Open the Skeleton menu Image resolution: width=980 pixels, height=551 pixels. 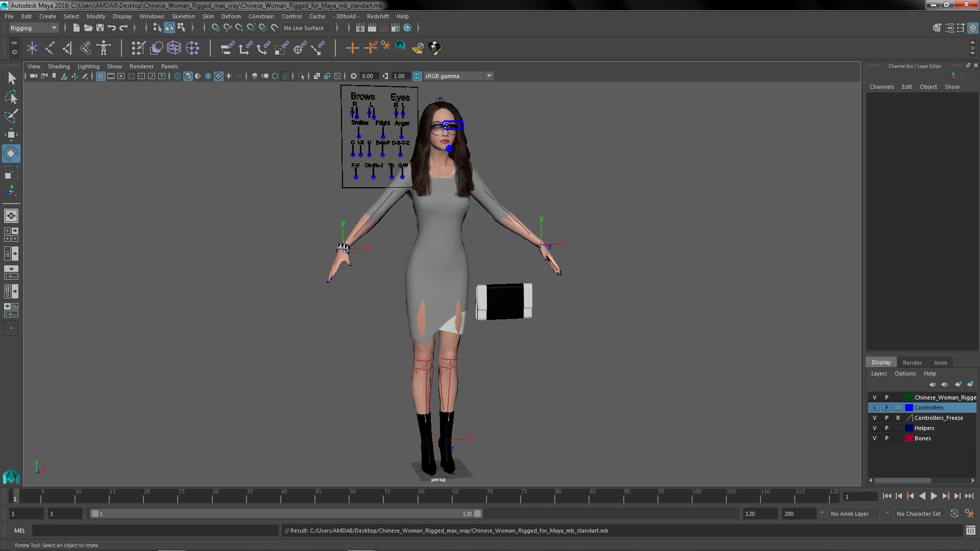[x=184, y=16]
